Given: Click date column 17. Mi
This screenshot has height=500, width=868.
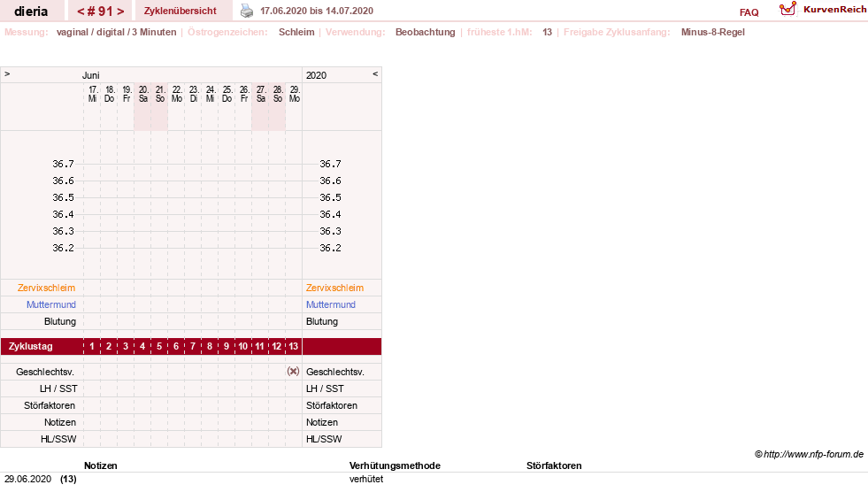Looking at the screenshot, I should click(92, 94).
